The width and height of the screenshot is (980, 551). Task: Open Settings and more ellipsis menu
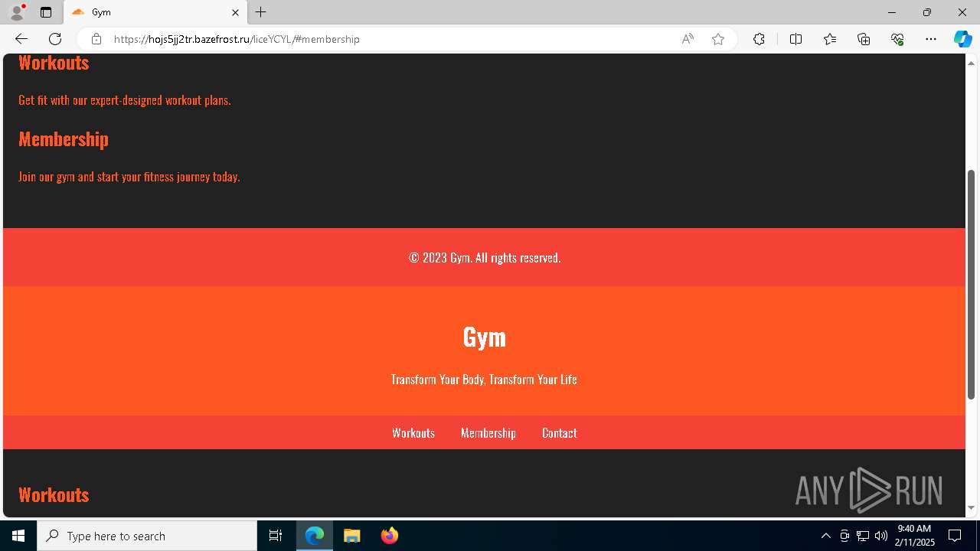(931, 39)
